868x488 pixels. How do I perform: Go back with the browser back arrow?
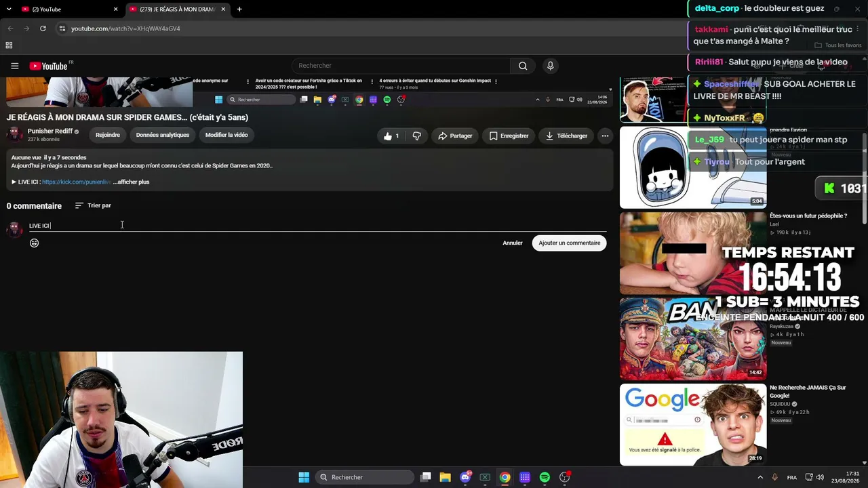(10, 28)
